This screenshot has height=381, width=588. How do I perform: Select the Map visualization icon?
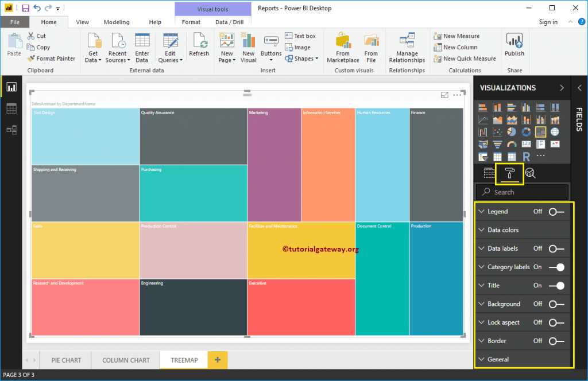(x=555, y=131)
